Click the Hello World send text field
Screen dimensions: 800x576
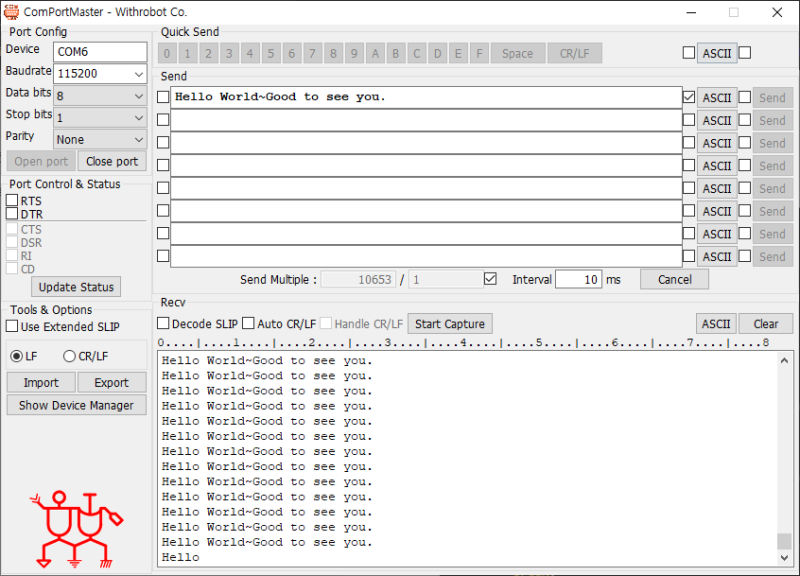point(426,97)
